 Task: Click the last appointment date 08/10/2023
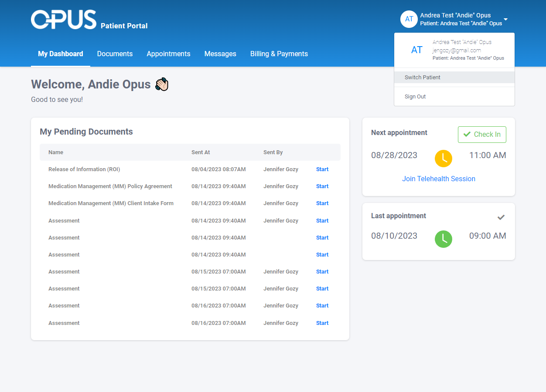tap(394, 236)
